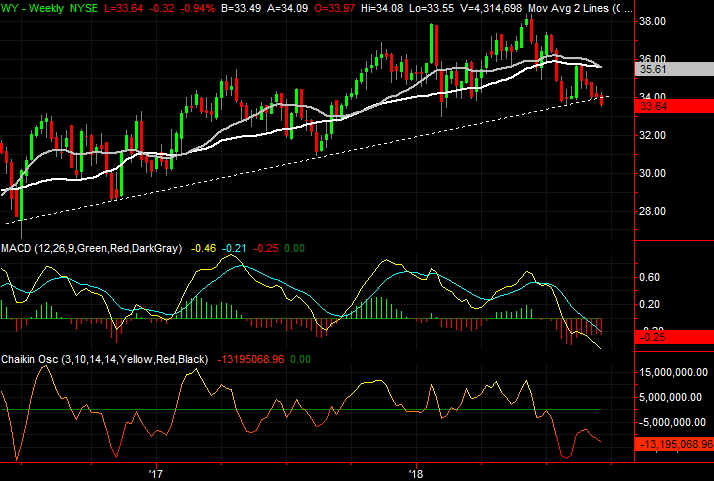
Task: Click the '17 year marker on time axis
Action: [156, 474]
